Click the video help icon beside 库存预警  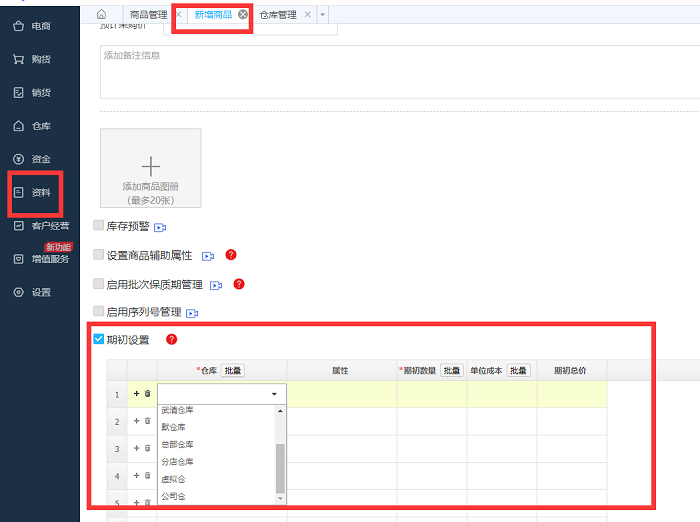pyautogui.click(x=160, y=227)
